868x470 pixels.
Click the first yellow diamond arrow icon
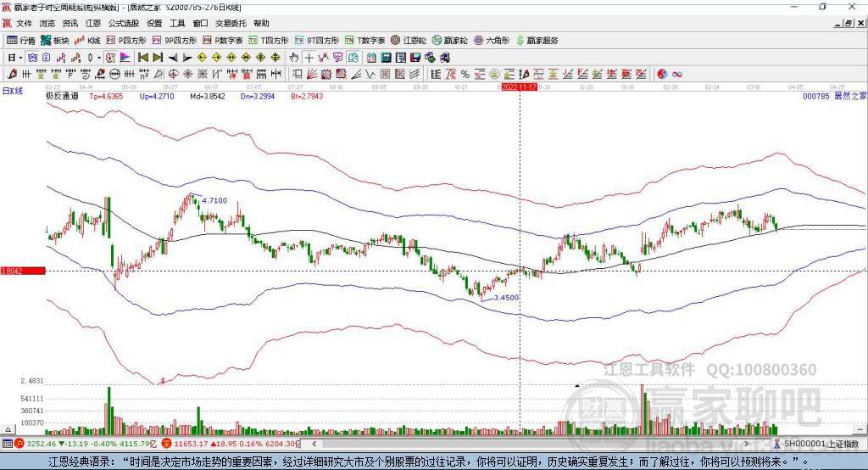(x=202, y=58)
